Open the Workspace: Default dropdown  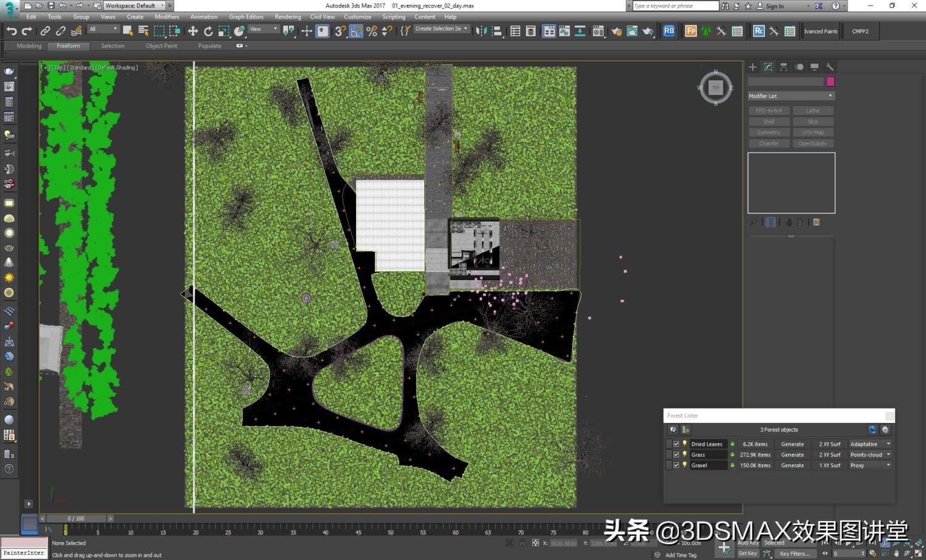pyautogui.click(x=135, y=6)
